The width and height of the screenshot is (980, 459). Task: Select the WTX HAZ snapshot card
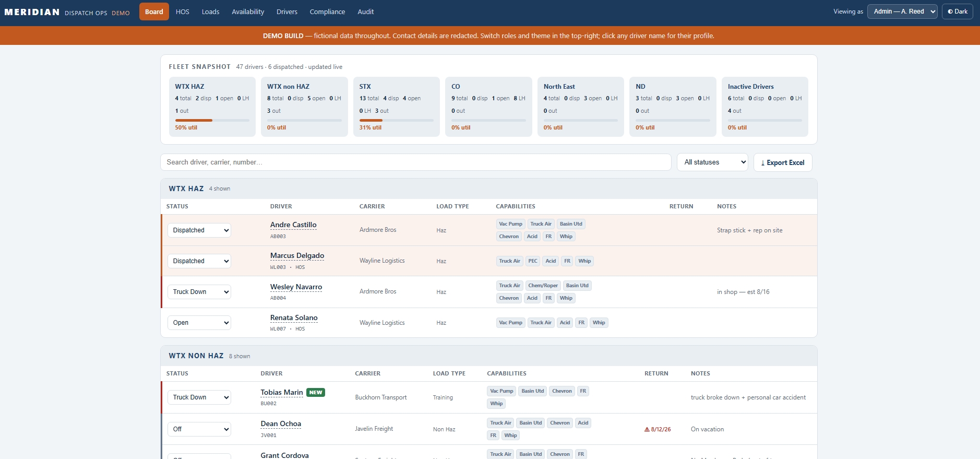point(212,107)
